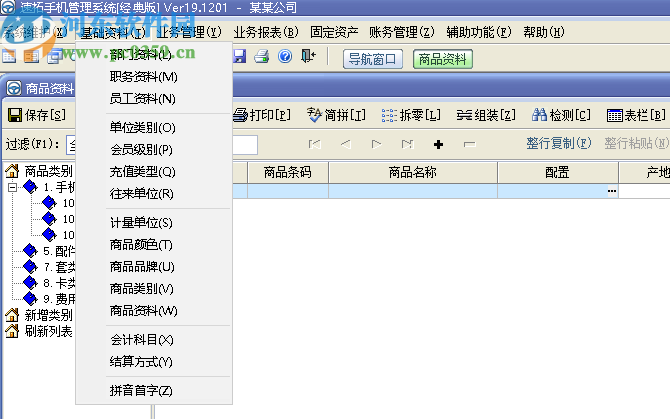The width and height of the screenshot is (670, 419).
Task: Click the second orange table toolbar icon
Action: coord(31,56)
